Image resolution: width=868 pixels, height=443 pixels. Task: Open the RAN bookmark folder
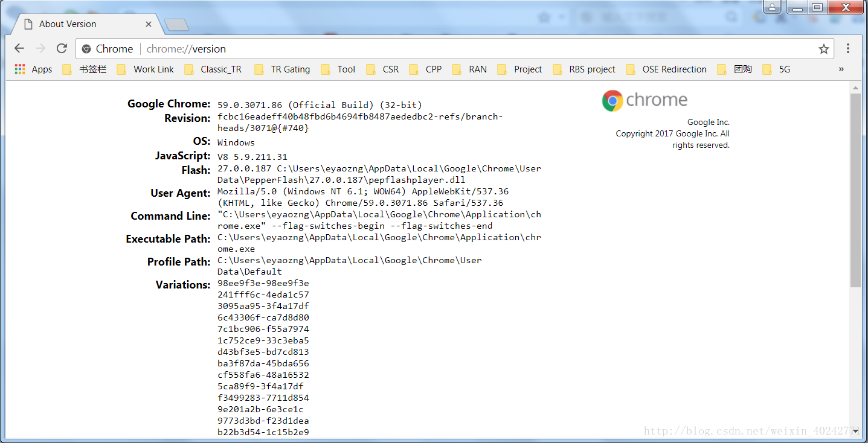click(469, 69)
